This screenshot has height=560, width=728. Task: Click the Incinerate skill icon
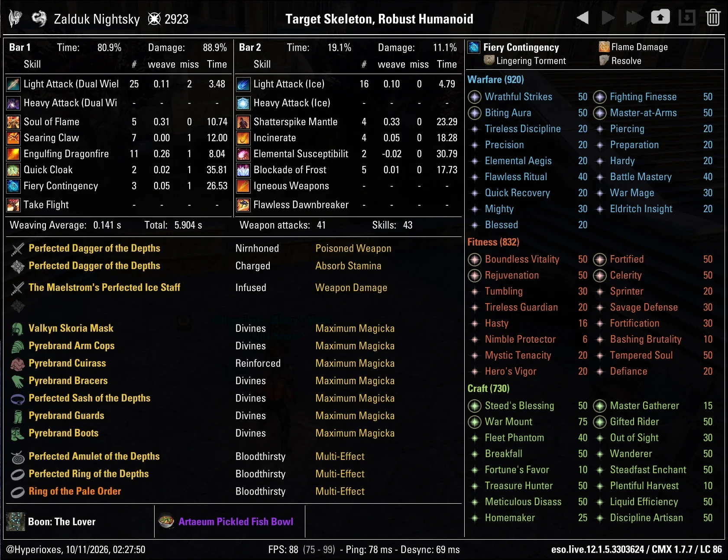pos(243,138)
